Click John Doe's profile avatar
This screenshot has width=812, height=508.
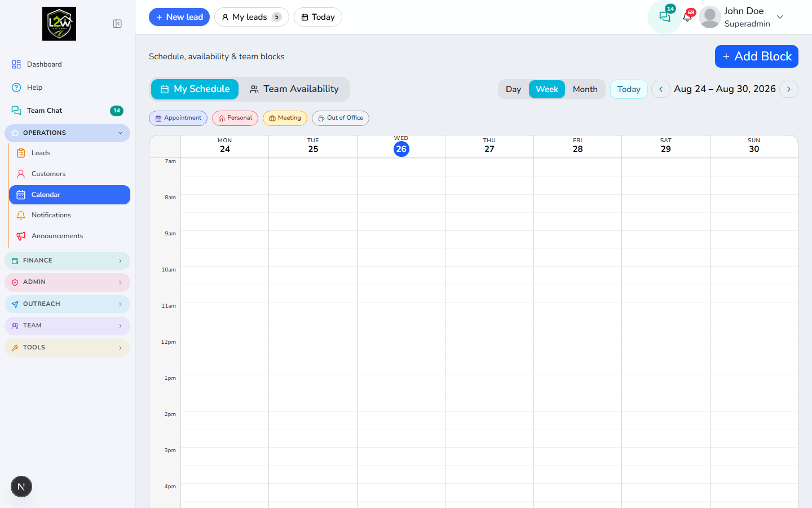point(710,17)
